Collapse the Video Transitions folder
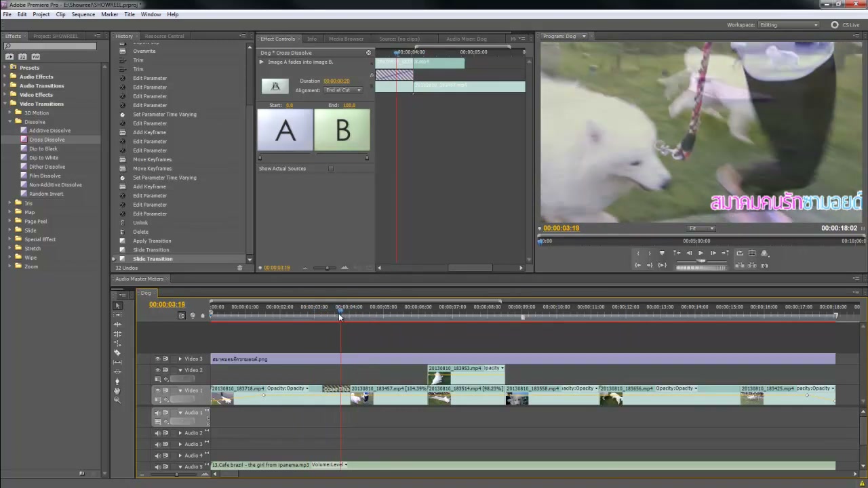Viewport: 868px width, 488px height. point(5,104)
